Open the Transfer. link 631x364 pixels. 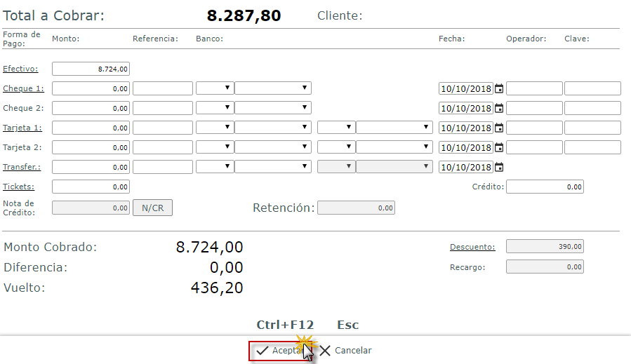point(22,167)
